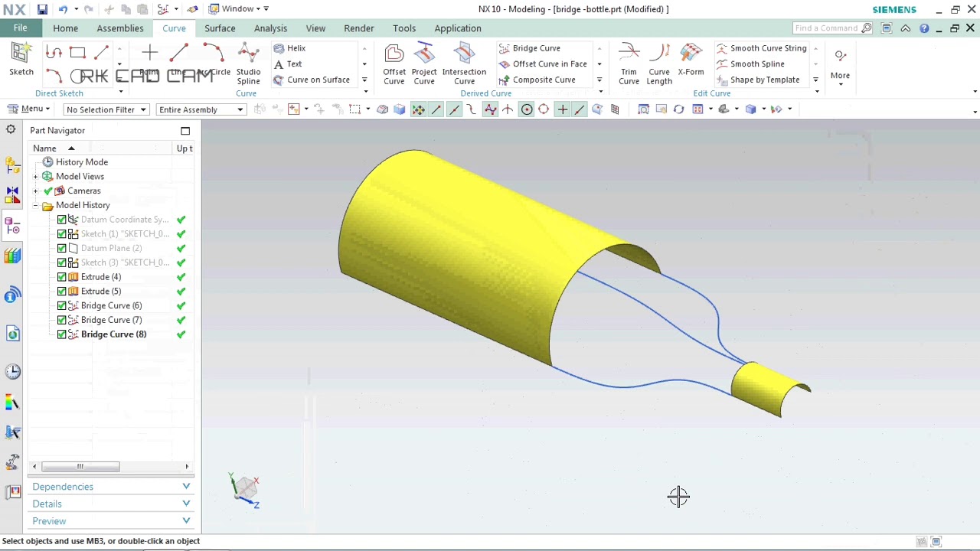This screenshot has height=551, width=980.
Task: Switch to the Analysis tab
Action: 270,28
